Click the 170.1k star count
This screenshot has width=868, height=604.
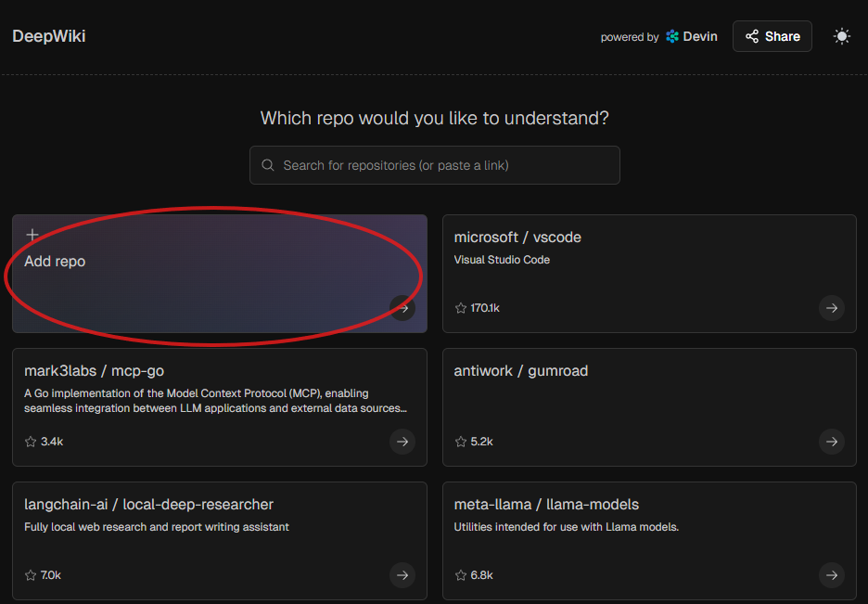[485, 308]
